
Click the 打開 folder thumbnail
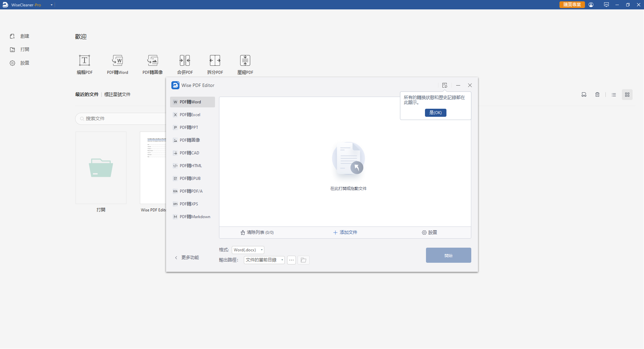coord(101,168)
